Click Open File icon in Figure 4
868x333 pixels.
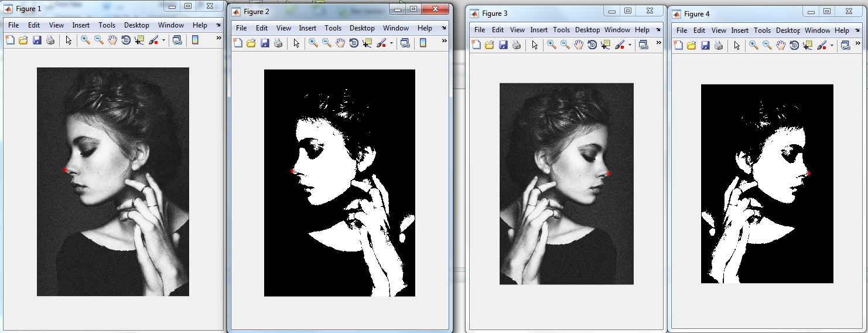coord(692,45)
